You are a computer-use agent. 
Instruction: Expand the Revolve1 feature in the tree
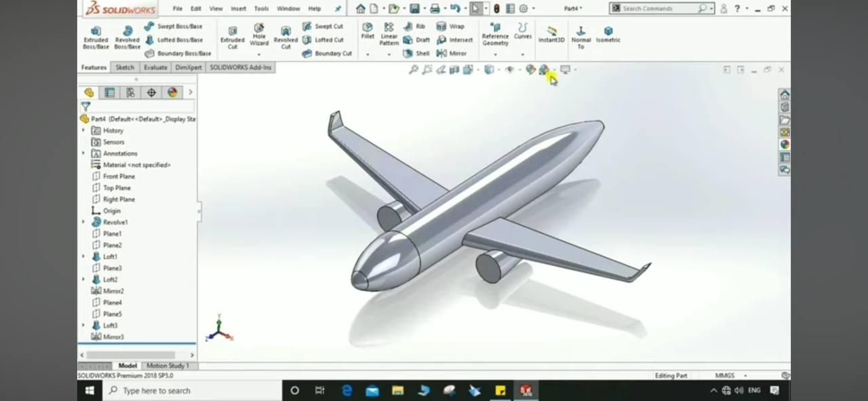83,222
